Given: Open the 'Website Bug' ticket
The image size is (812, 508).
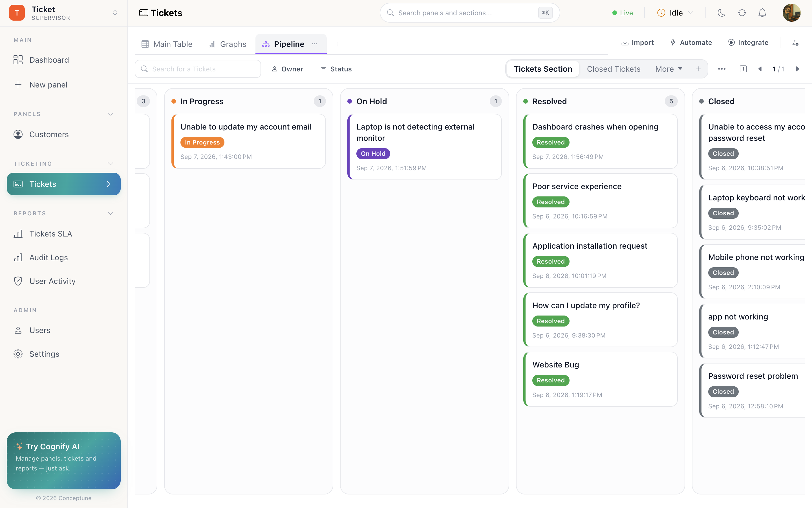Looking at the screenshot, I should click(x=600, y=379).
